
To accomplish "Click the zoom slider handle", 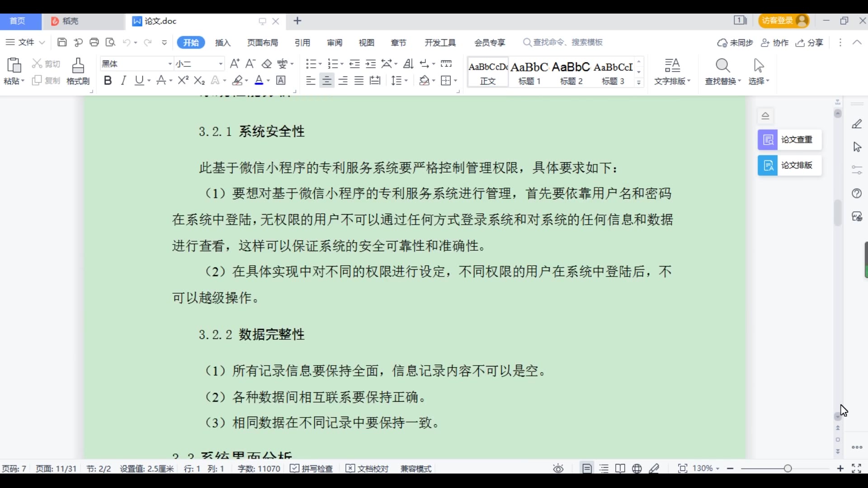I will [x=788, y=469].
